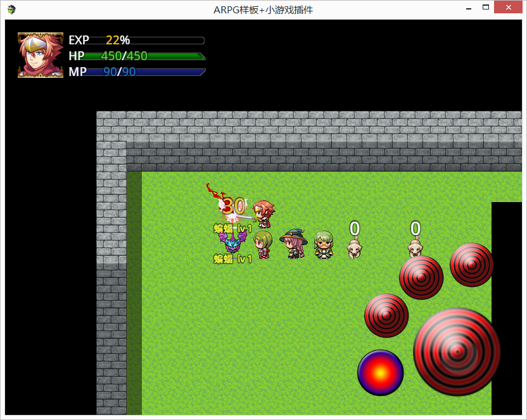Image resolution: width=527 pixels, height=420 pixels.
Task: Click the 90/90 MP value
Action: point(119,72)
